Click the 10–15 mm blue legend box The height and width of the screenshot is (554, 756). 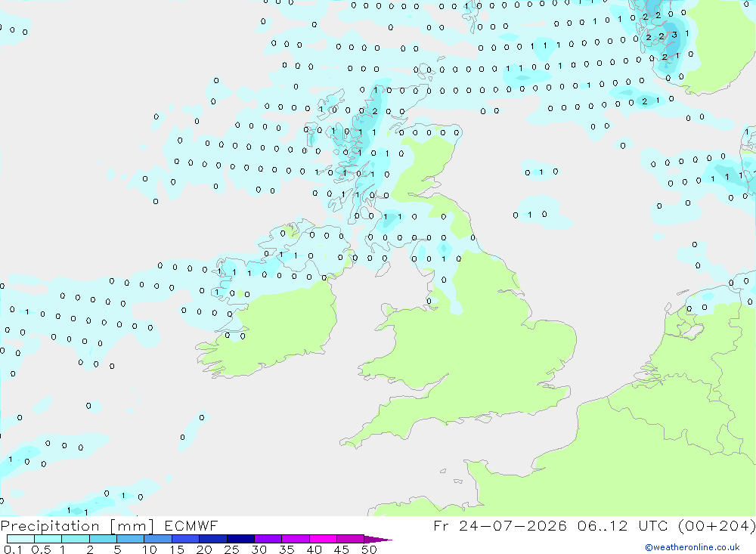(158, 539)
